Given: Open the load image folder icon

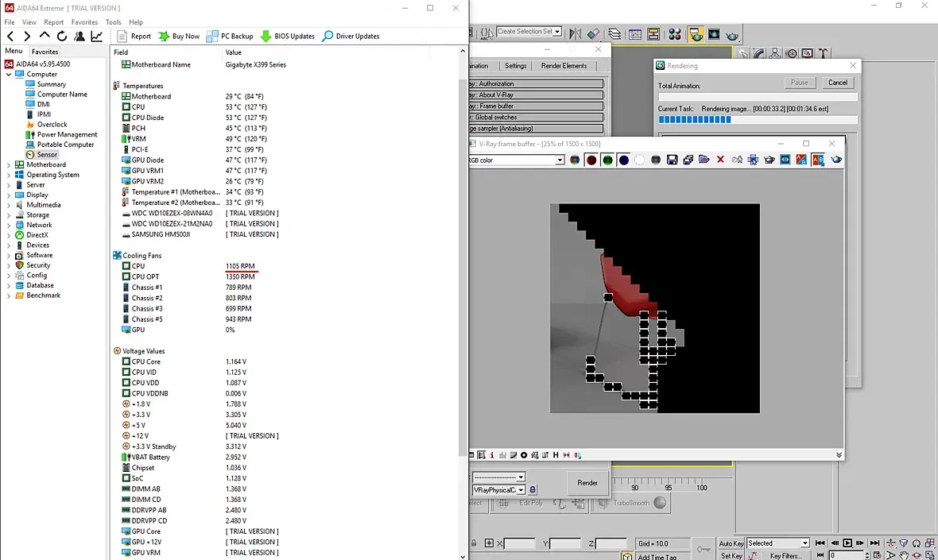Looking at the screenshot, I should point(704,160).
